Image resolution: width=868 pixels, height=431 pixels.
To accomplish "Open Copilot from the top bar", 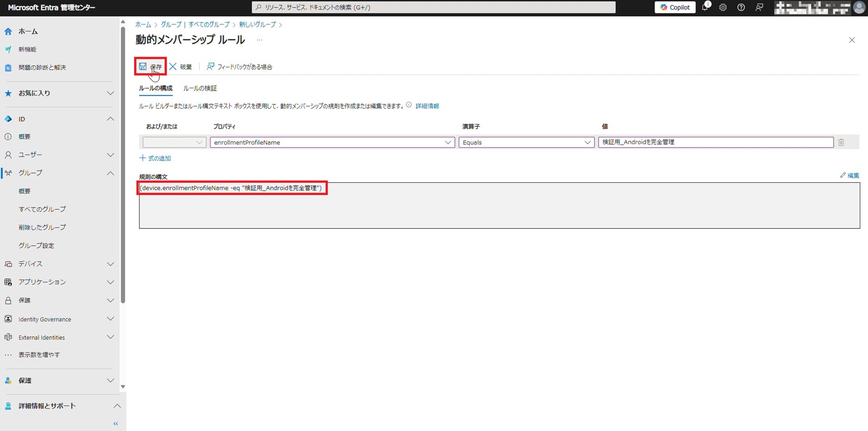I will point(675,7).
